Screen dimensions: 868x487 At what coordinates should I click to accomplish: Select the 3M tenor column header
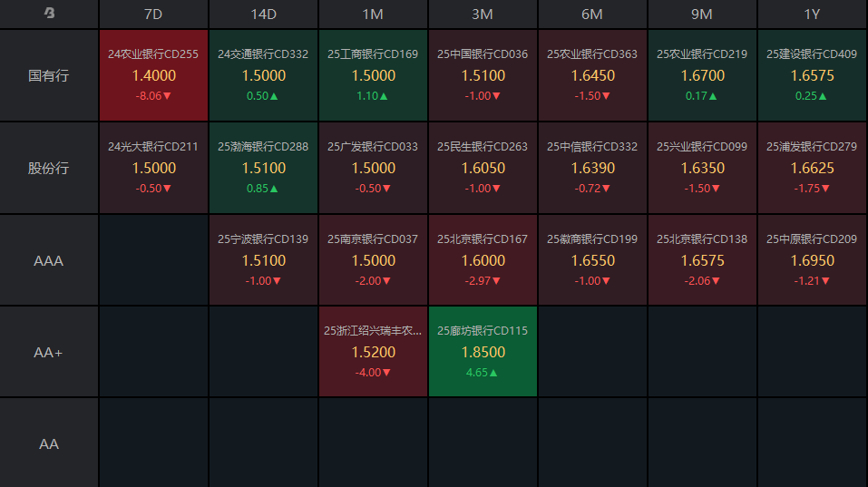(x=483, y=15)
